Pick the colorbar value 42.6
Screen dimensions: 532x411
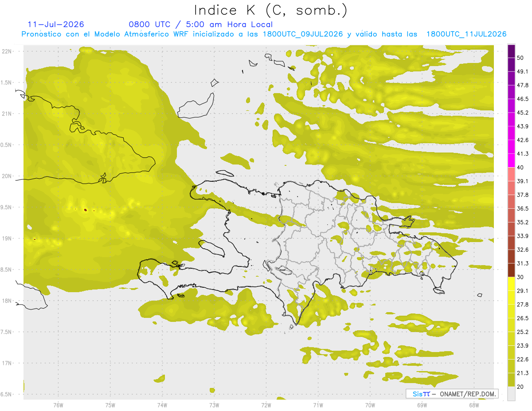tap(523, 140)
